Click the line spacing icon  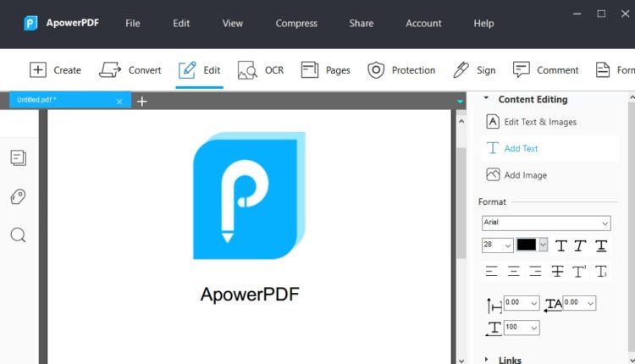494,306
